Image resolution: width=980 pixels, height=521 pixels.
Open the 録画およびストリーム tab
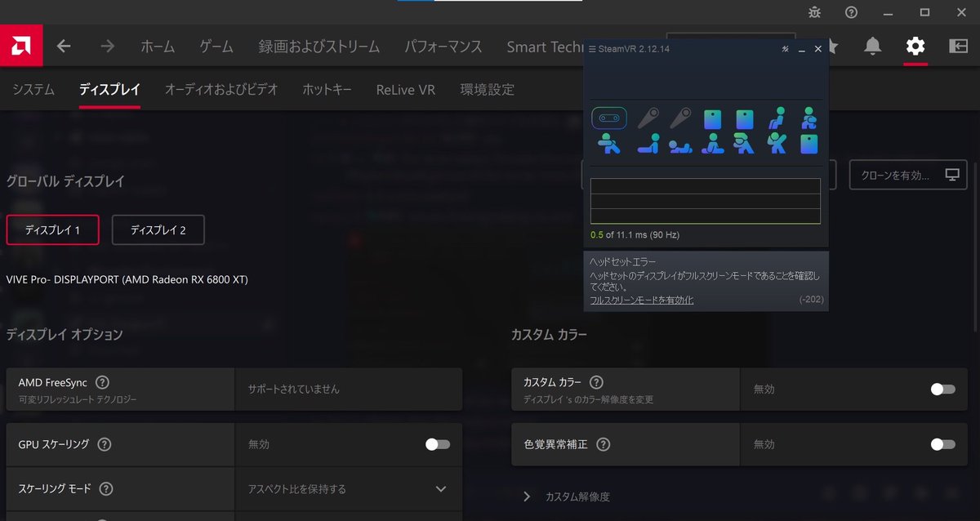pyautogui.click(x=319, y=47)
